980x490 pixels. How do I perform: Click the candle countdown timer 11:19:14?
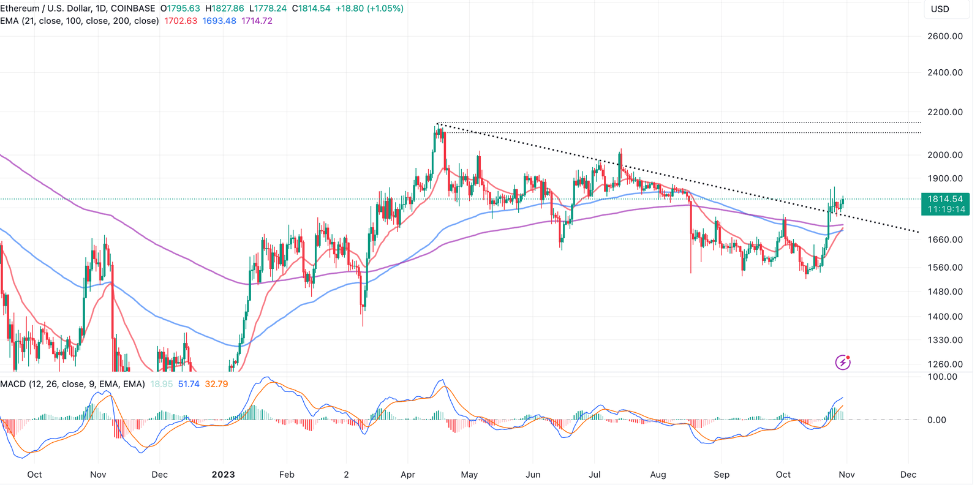pos(945,209)
